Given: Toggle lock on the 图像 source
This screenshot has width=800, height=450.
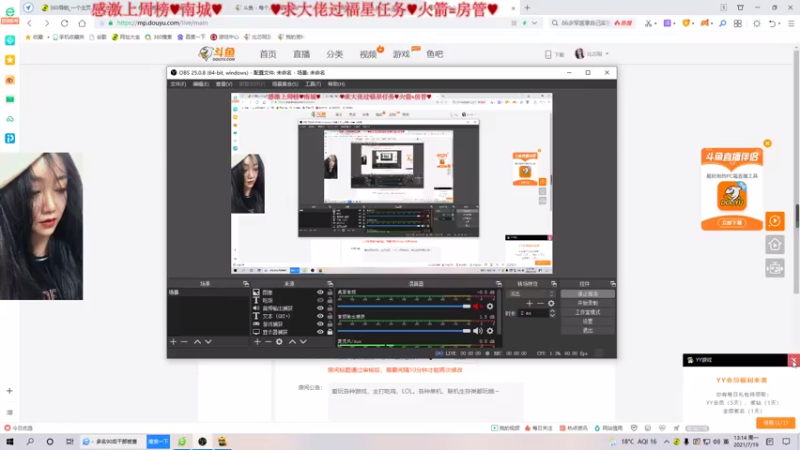Looking at the screenshot, I should 330,292.
